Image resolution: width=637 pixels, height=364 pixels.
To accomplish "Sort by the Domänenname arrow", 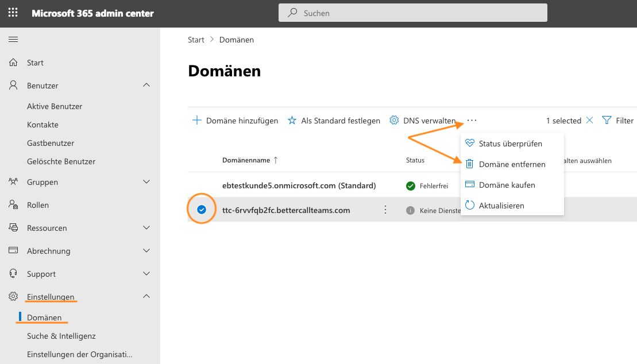I will click(x=276, y=160).
